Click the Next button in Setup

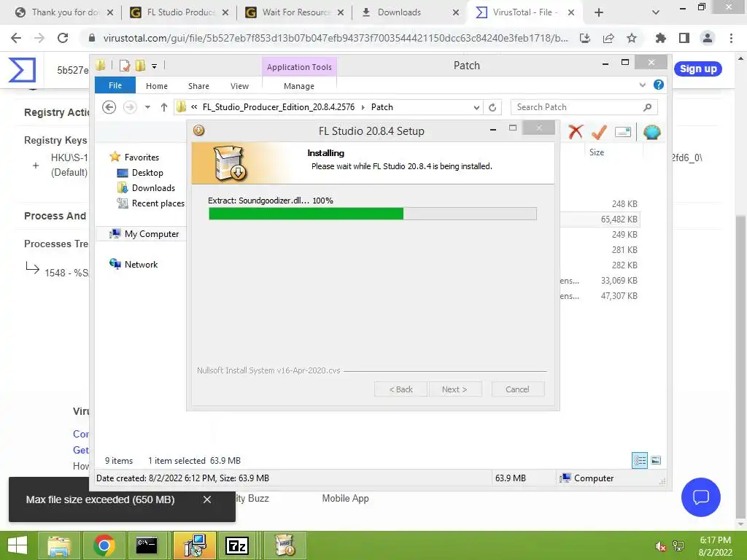[454, 389]
